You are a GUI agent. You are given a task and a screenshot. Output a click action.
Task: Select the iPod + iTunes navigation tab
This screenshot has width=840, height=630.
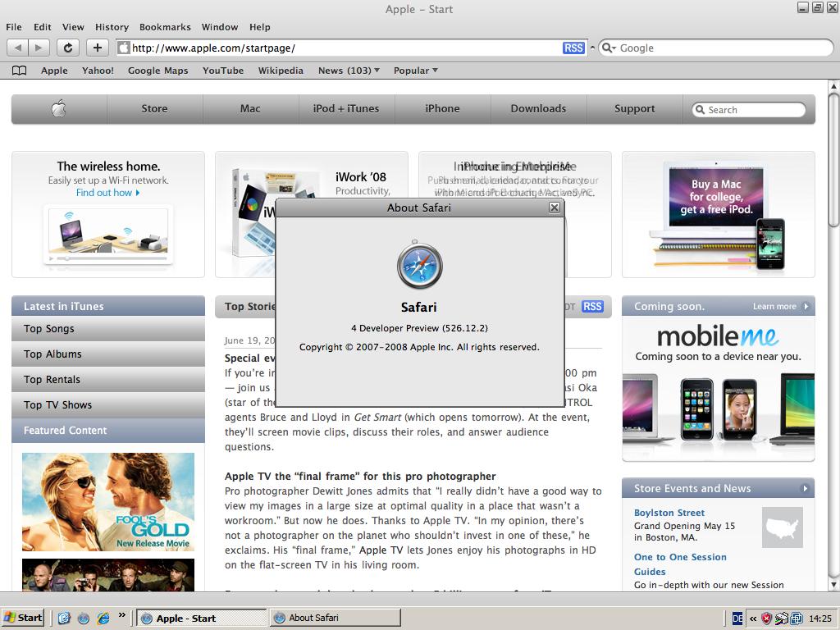point(346,109)
